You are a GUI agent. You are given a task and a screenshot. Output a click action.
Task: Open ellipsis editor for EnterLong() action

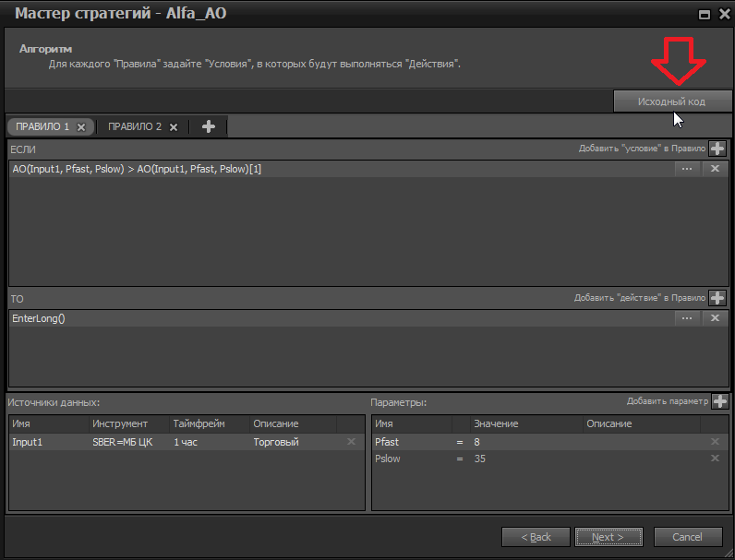(x=687, y=318)
